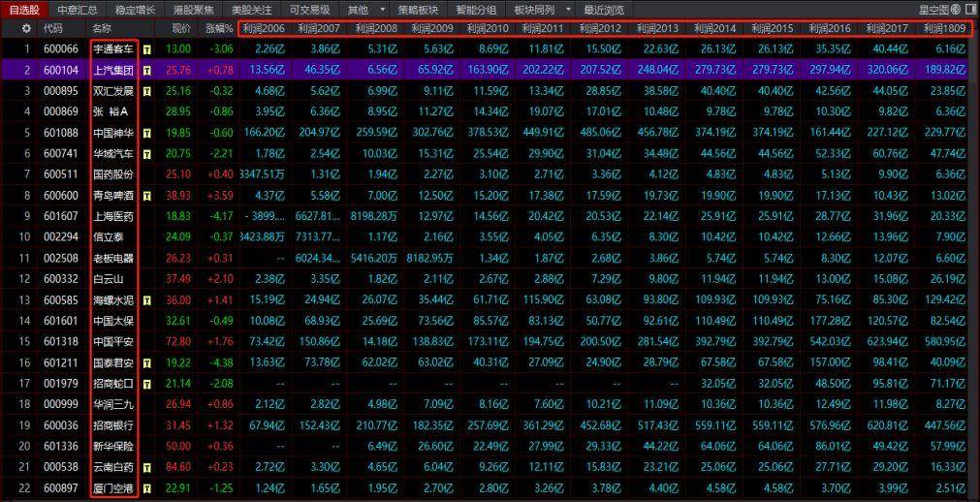Sort by the 涨幅% column header

[x=219, y=28]
